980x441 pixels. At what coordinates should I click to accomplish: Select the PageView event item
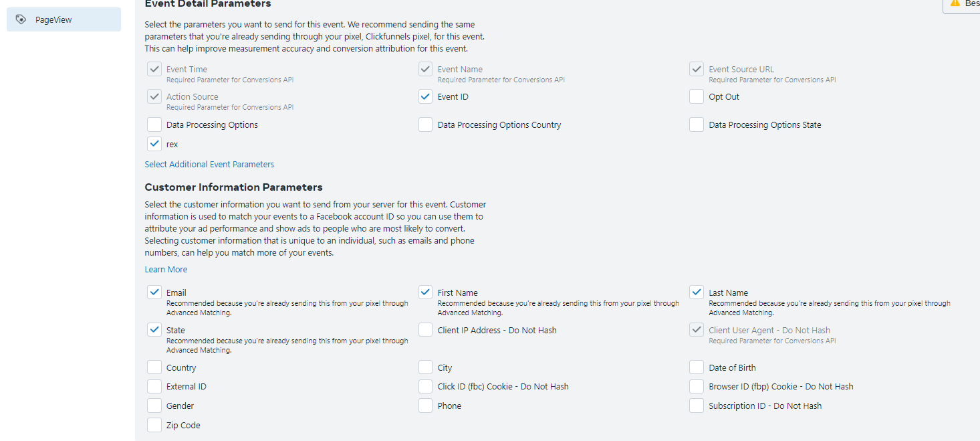coord(64,19)
